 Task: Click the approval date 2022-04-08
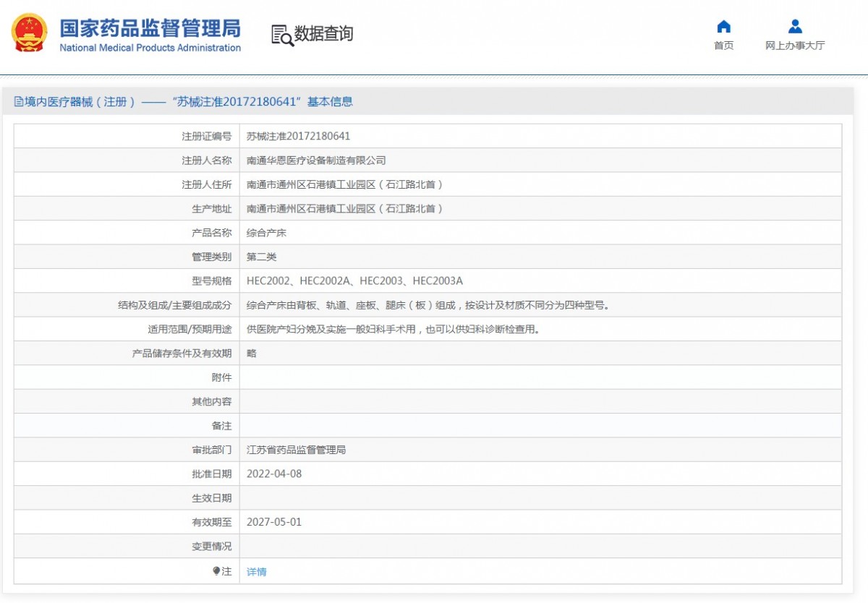(273, 474)
